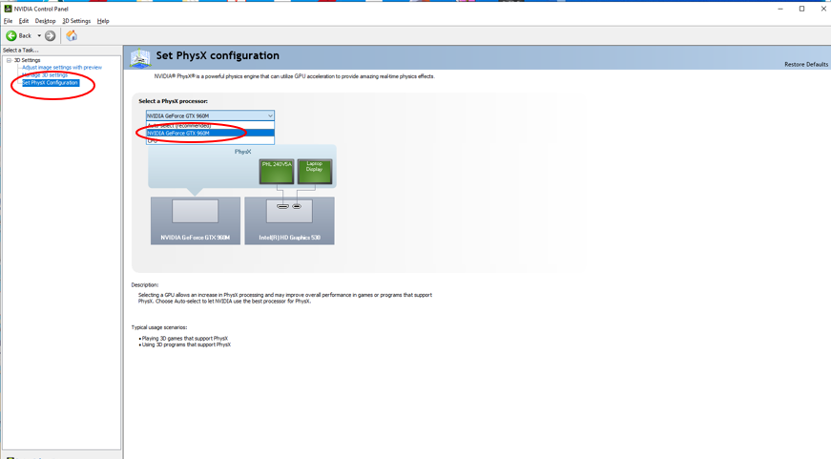The width and height of the screenshot is (832, 460).
Task: Open the Help menu
Action: pos(103,21)
